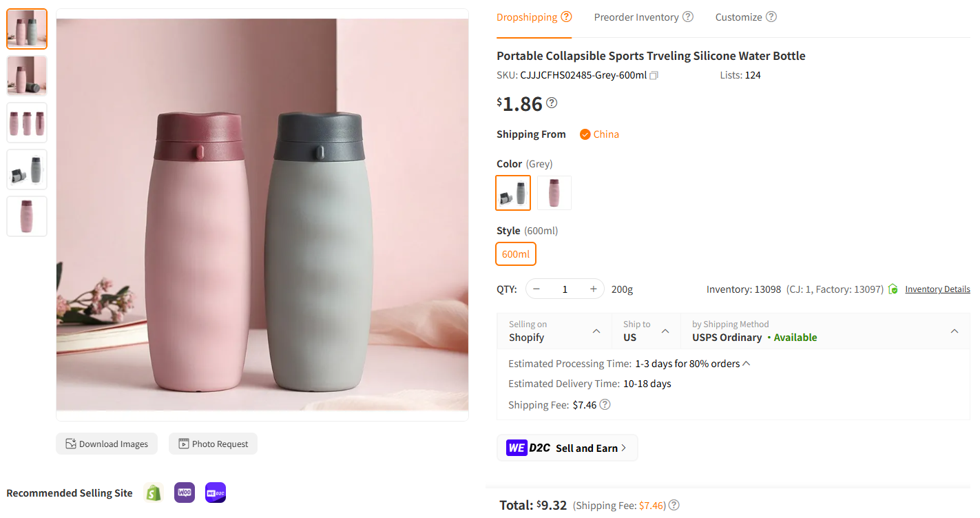The width and height of the screenshot is (980, 518).
Task: Click the Inventory Details link
Action: point(937,289)
